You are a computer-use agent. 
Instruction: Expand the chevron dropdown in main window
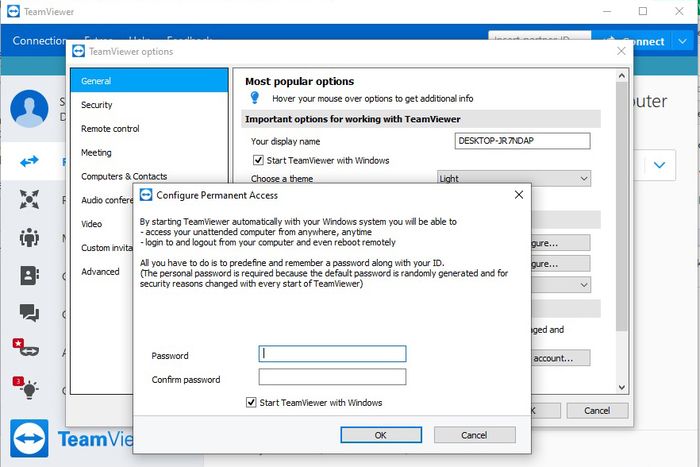(659, 165)
